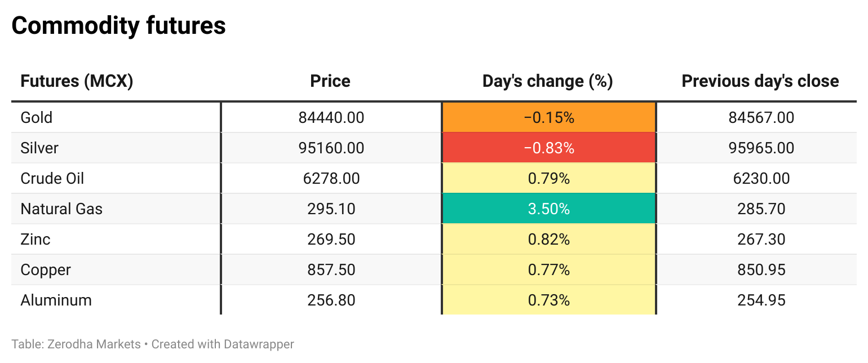Image resolution: width=868 pixels, height=363 pixels.
Task: Select the red Silver -0.83% cell
Action: tap(548, 148)
